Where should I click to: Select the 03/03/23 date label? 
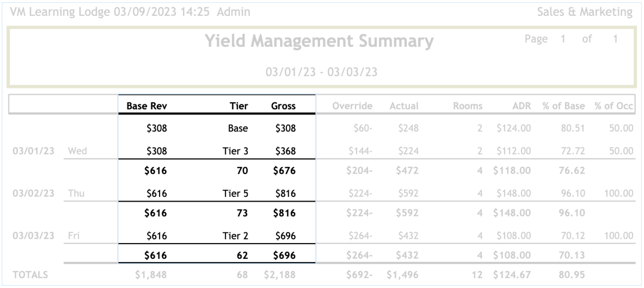[33, 235]
